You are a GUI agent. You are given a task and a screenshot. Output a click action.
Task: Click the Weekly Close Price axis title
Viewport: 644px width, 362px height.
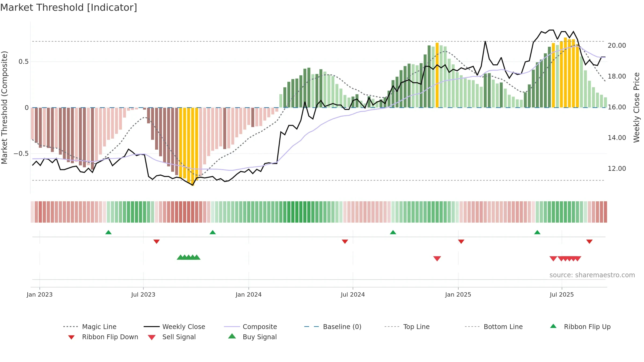click(x=636, y=108)
